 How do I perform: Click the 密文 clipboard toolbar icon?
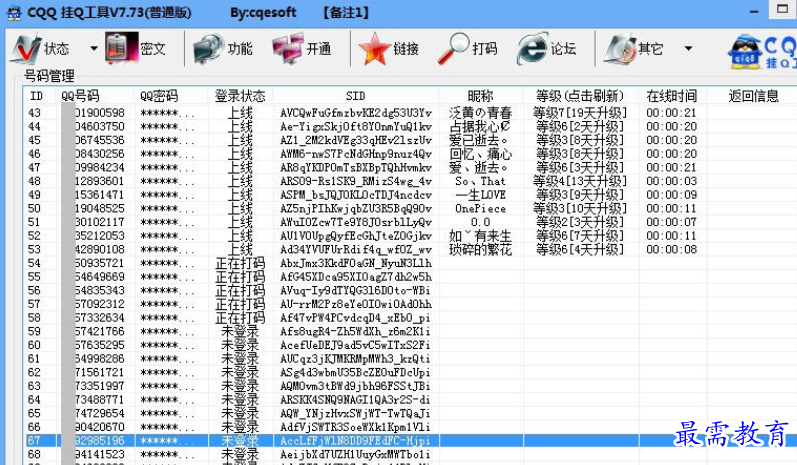point(121,48)
